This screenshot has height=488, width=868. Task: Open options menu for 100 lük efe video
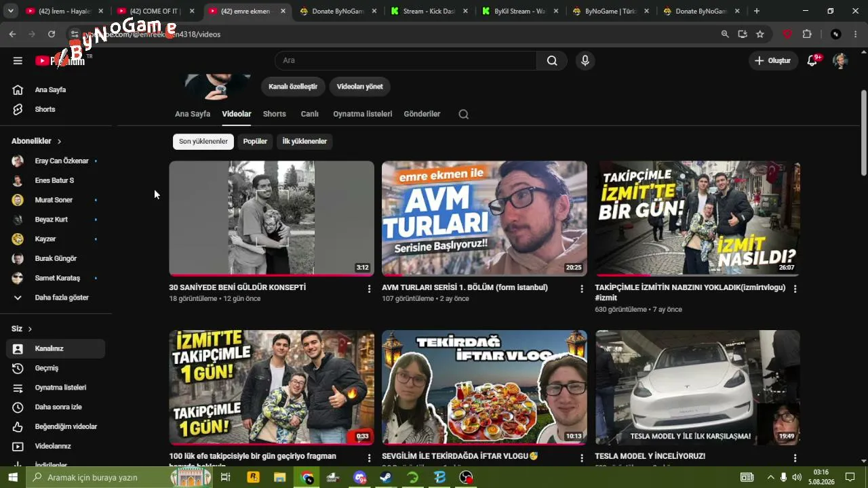click(369, 458)
